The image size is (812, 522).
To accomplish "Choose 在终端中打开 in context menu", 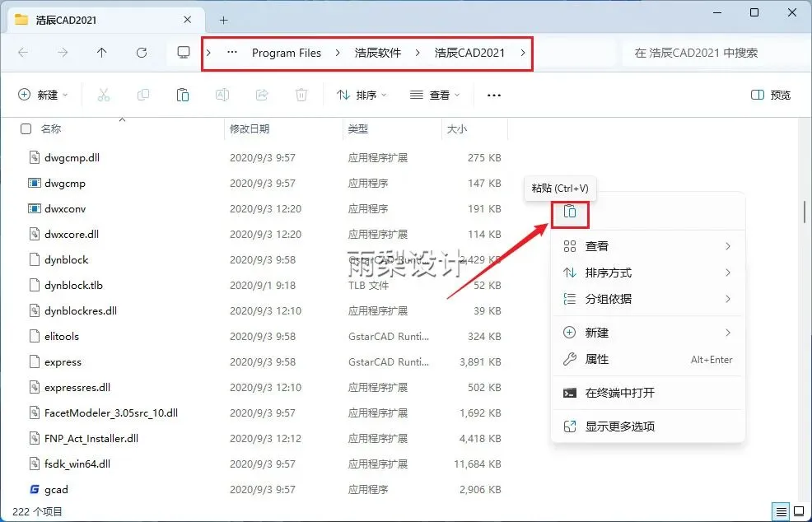I will coord(648,393).
